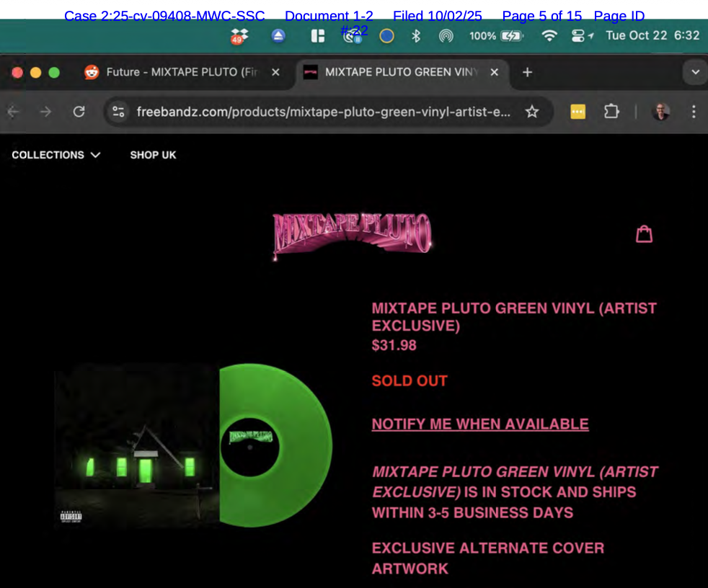The image size is (708, 588).
Task: Reload the page
Action: pos(79,112)
